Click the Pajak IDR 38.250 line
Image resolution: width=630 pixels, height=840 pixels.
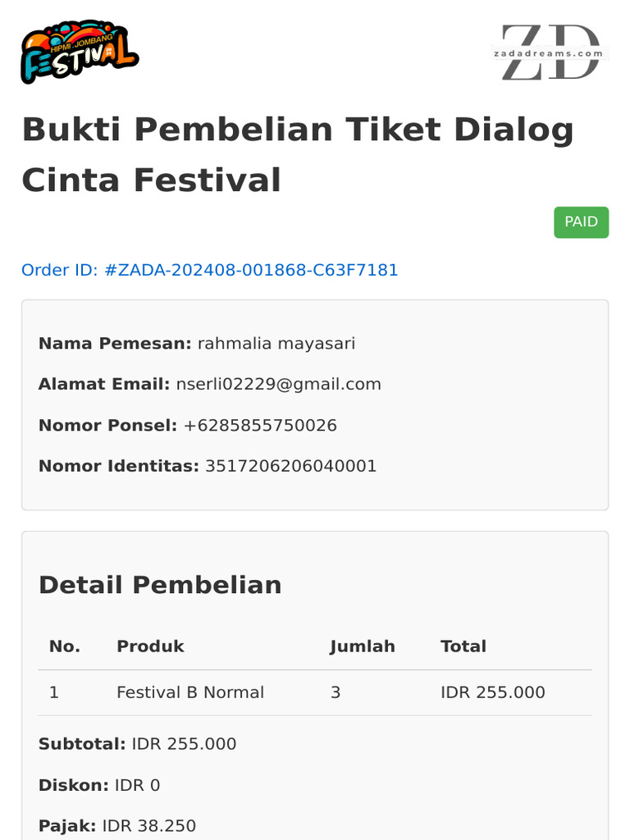point(117,826)
